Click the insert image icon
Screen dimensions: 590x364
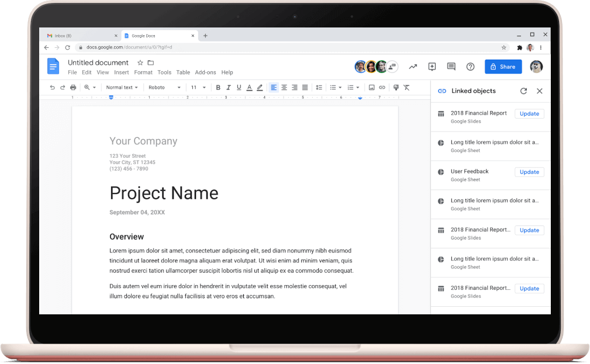pos(371,88)
